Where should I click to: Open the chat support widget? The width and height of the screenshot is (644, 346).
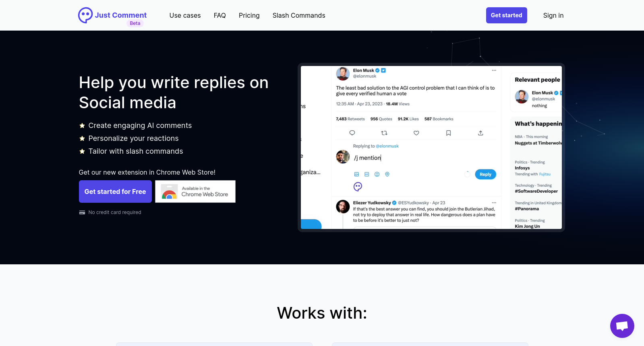[622, 326]
